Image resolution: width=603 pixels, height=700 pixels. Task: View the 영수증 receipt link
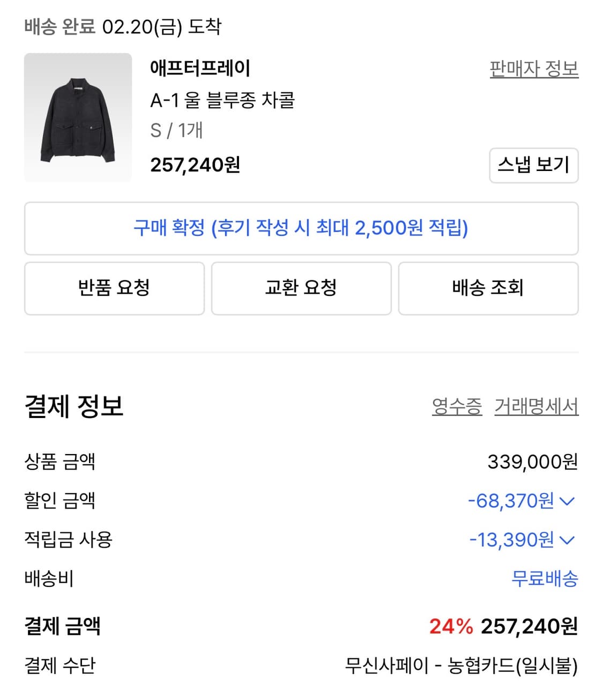pyautogui.click(x=457, y=406)
